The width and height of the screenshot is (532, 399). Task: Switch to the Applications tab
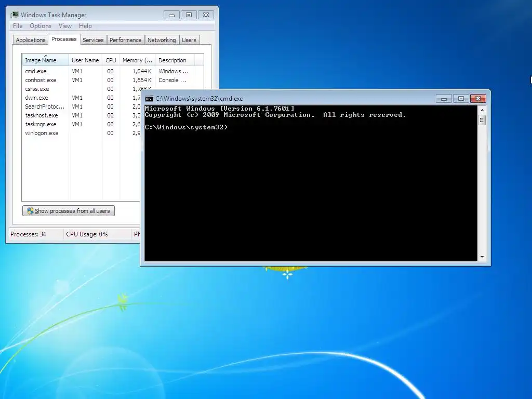(31, 40)
